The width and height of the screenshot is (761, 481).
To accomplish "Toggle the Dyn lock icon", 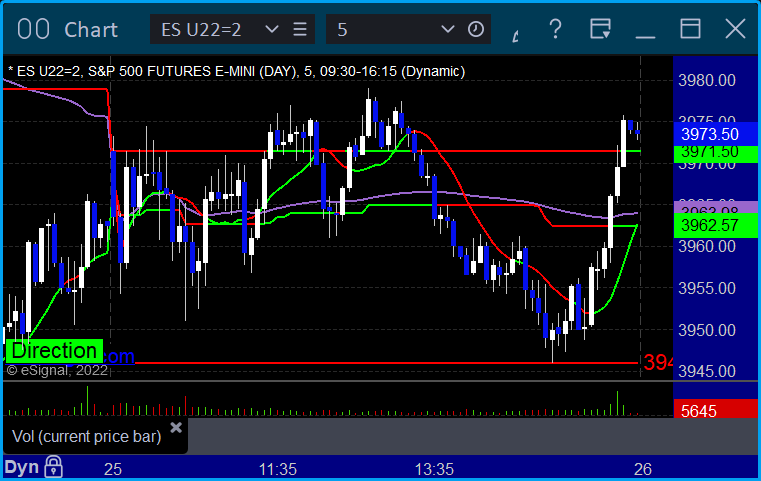I will (x=53, y=467).
